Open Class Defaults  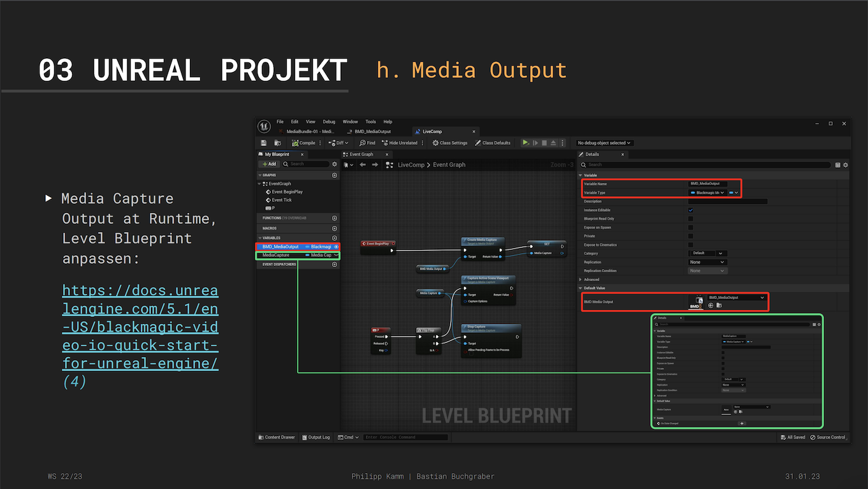pos(493,143)
